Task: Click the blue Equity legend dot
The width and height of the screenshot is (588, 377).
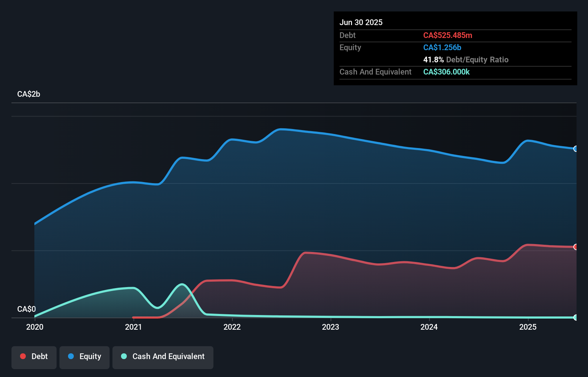Action: click(71, 356)
